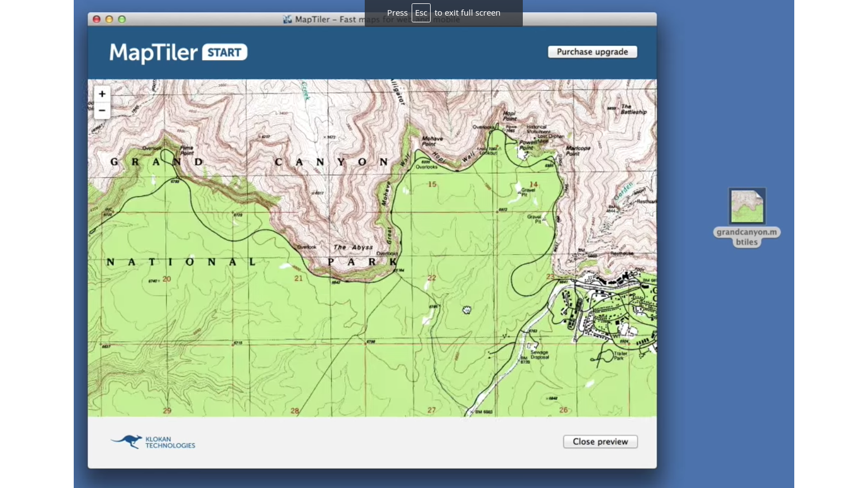Viewport: 868px width, 488px height.
Task: Click the Purchase upgrade button
Action: tap(592, 51)
